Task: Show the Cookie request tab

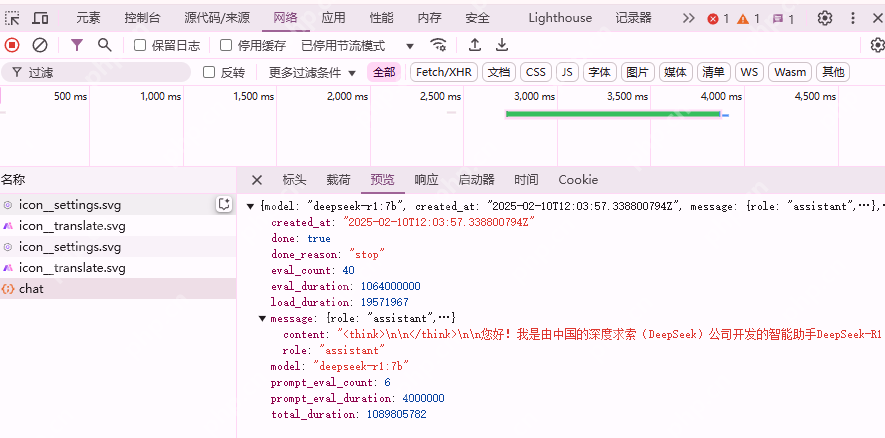Action: (x=578, y=180)
